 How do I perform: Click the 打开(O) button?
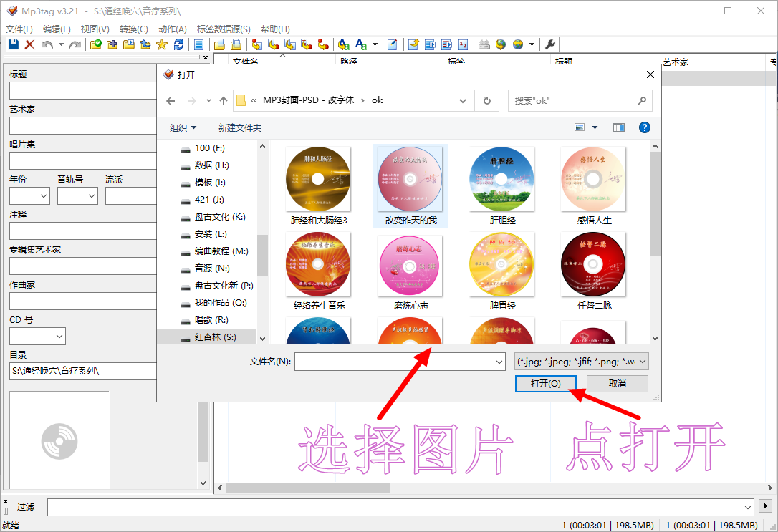pos(545,384)
